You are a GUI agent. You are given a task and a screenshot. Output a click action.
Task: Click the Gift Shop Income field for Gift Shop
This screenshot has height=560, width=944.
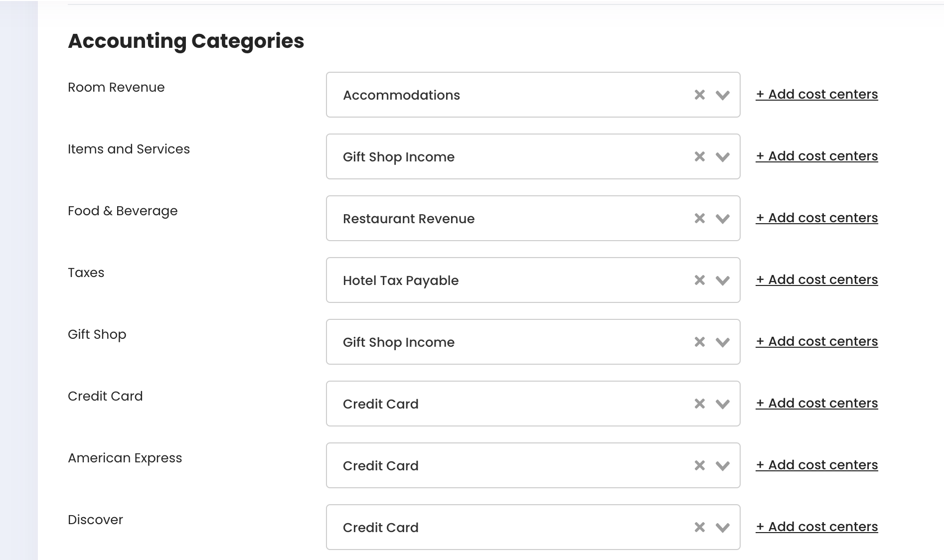(498, 342)
